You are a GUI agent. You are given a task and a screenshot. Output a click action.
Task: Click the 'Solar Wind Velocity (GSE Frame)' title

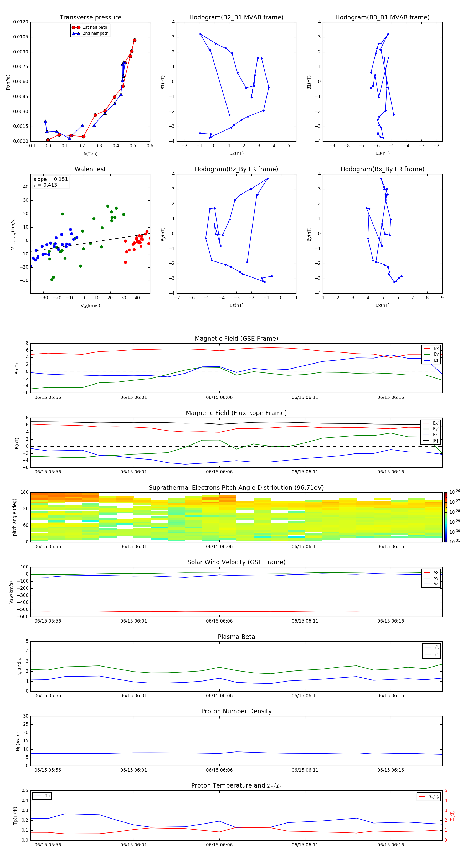click(236, 562)
